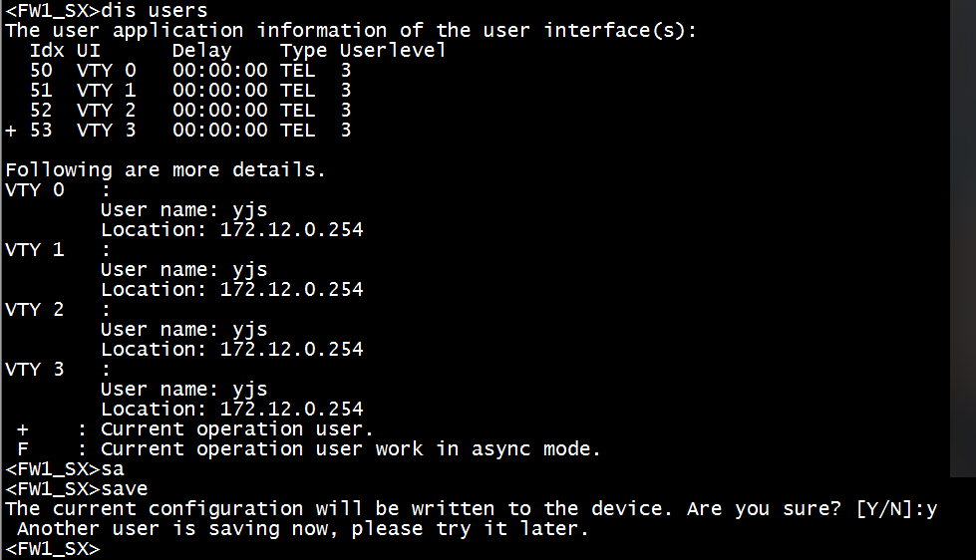Click the empty '<FW1_SX>' prompt at bottom

pyautogui.click(x=52, y=549)
